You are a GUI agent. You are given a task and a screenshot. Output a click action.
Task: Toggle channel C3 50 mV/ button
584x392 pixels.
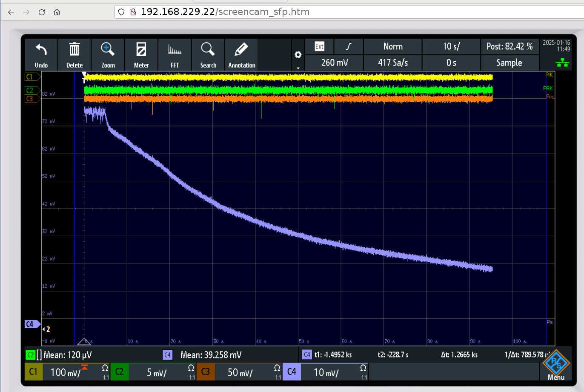click(x=239, y=372)
